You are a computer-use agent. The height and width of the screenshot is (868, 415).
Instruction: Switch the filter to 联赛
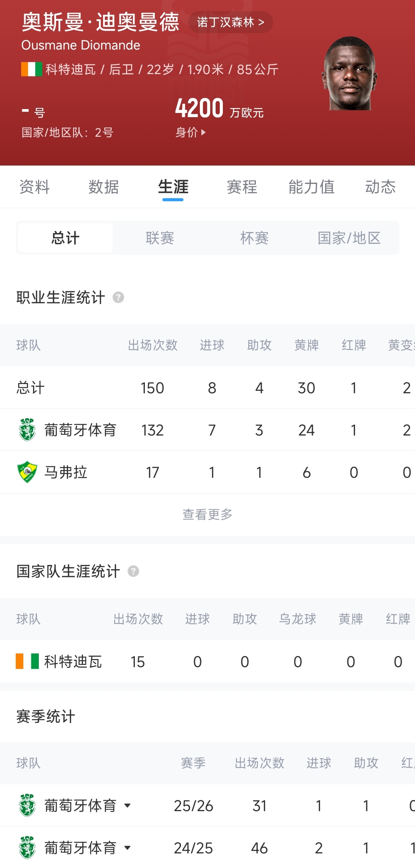160,238
